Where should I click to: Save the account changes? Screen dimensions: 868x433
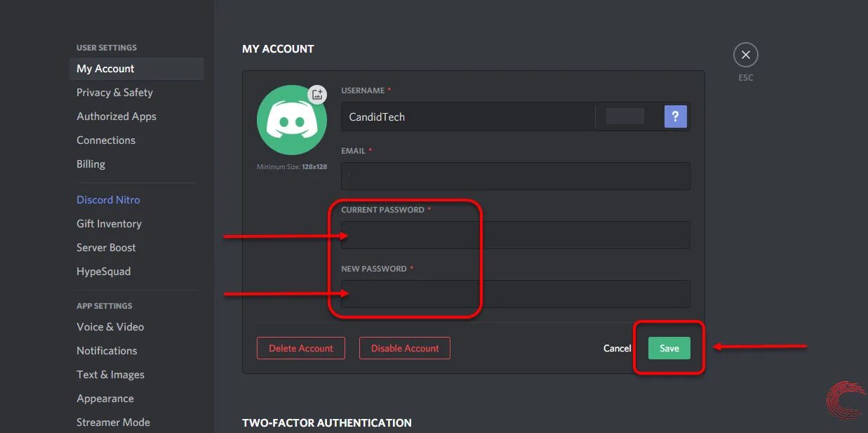669,348
